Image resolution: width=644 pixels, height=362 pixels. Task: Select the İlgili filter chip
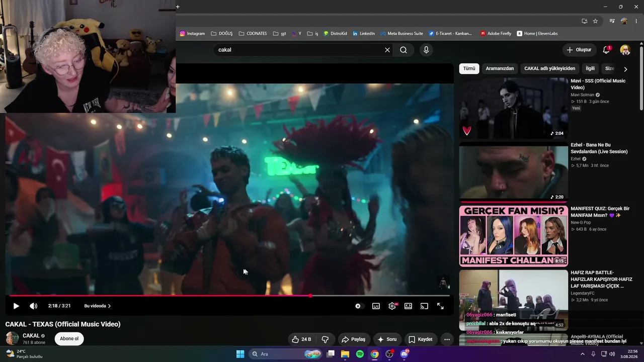coord(590,68)
